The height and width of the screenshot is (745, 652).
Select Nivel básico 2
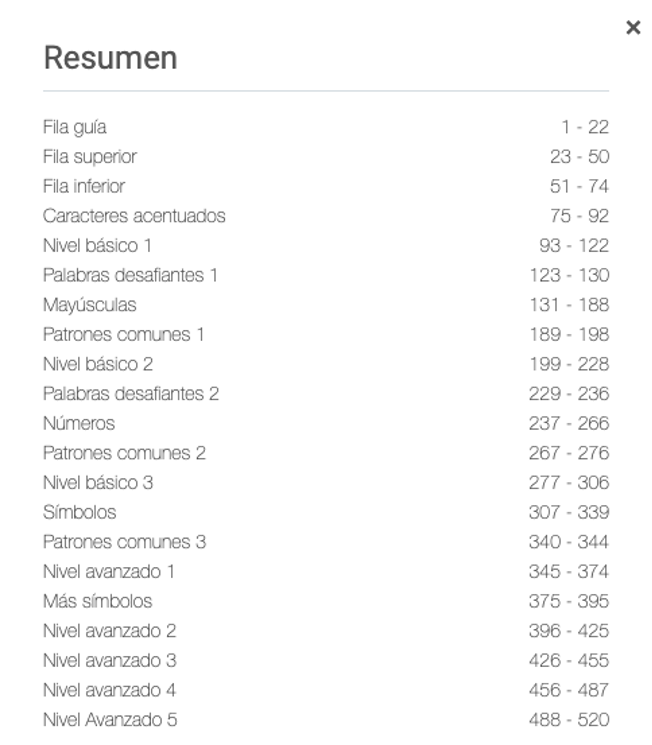(x=98, y=364)
